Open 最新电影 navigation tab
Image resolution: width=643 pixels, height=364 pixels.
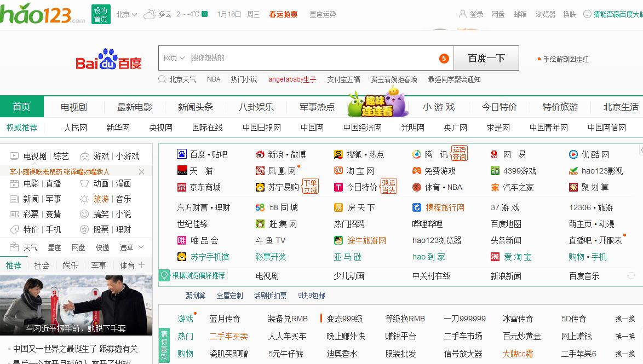point(135,107)
